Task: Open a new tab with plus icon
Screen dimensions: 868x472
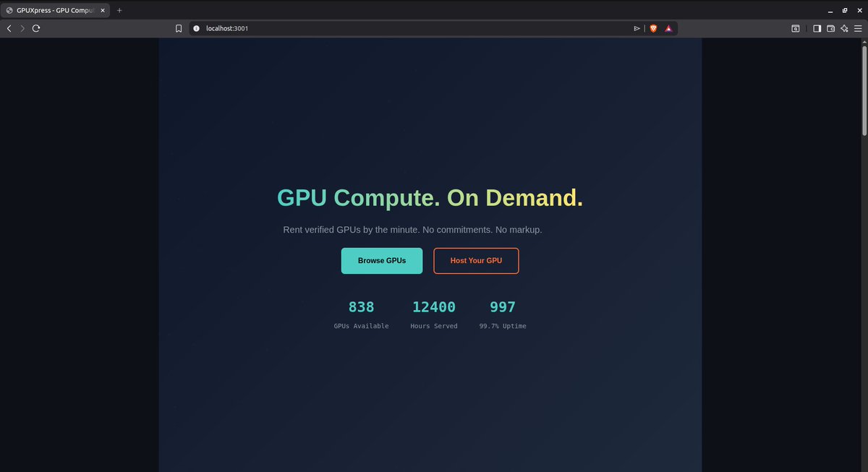Action: click(119, 10)
